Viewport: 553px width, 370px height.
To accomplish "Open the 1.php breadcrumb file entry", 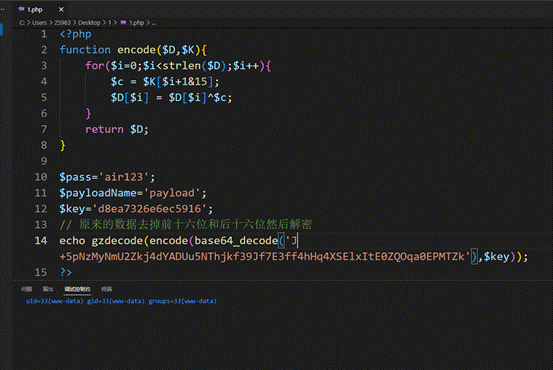I will [x=136, y=23].
